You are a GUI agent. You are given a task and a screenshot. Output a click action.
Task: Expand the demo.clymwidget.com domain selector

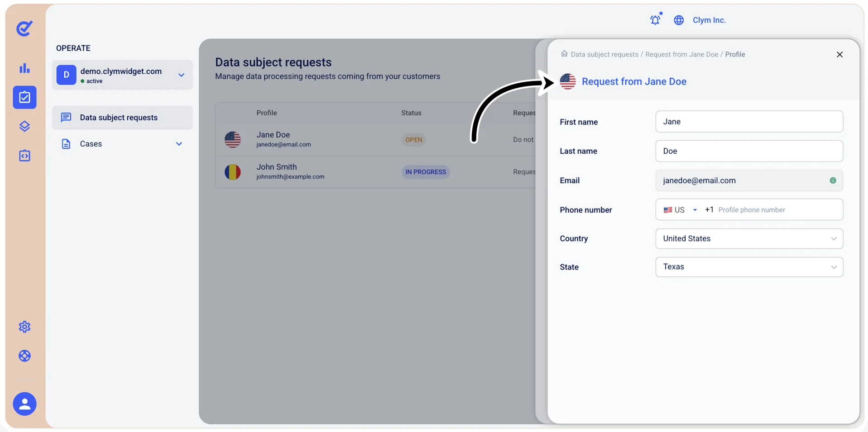point(122,75)
